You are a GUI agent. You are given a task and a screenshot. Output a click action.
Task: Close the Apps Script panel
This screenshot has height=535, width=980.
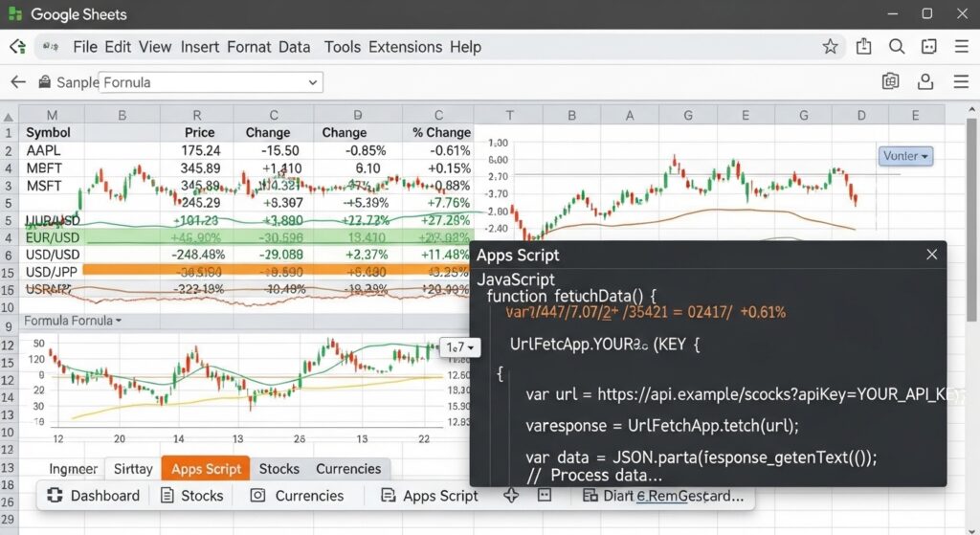coord(932,255)
